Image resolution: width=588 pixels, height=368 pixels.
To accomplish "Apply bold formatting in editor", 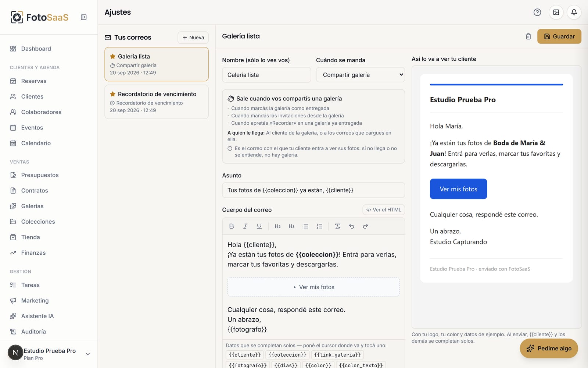I will point(232,226).
